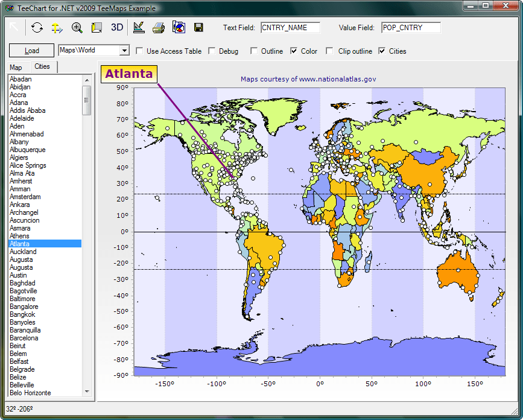Enable the Use Access Table checkbox
Screen dimensions: 523x420
pyautogui.click(x=138, y=51)
